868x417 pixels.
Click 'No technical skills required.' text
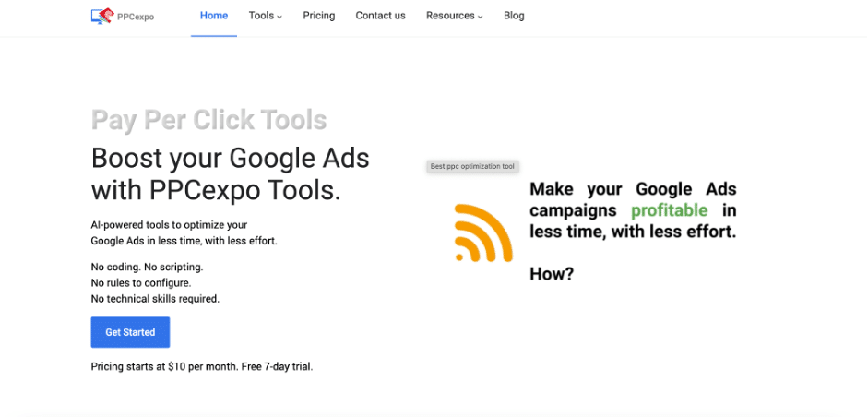point(155,299)
